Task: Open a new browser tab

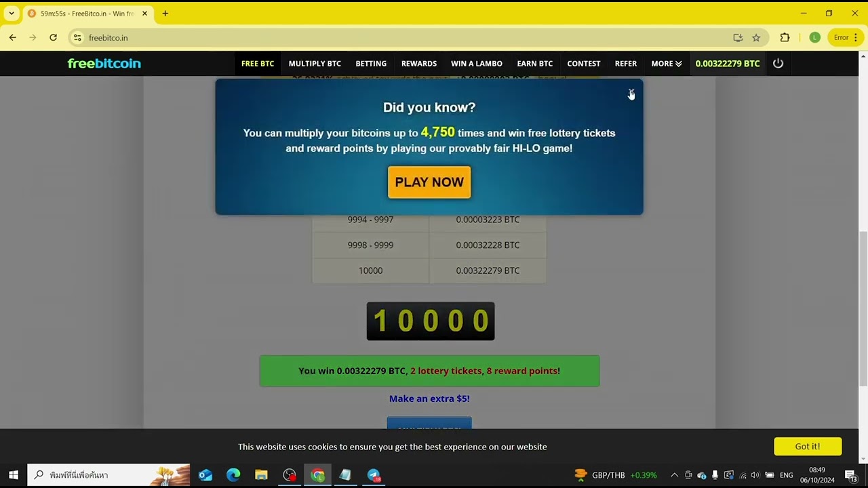Action: [165, 14]
